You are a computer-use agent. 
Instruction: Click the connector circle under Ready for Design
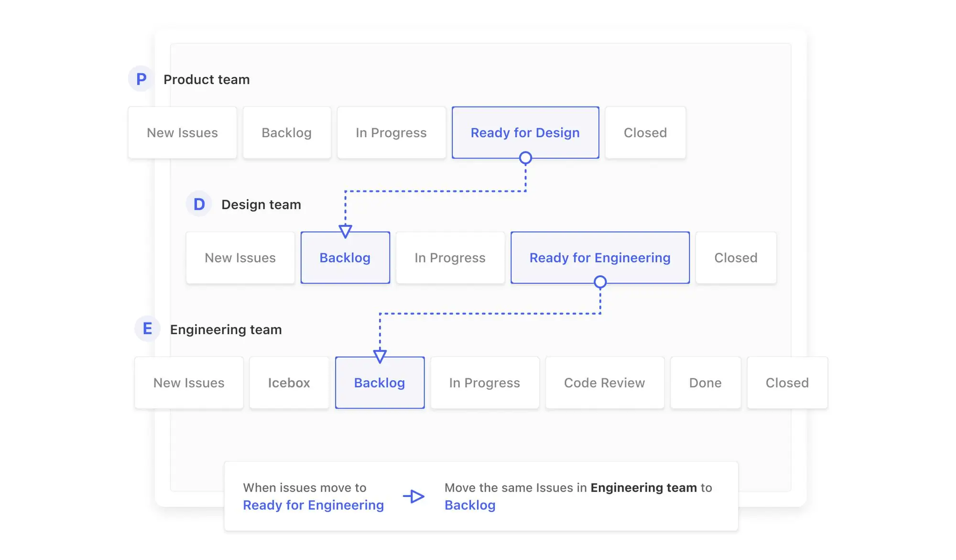525,158
